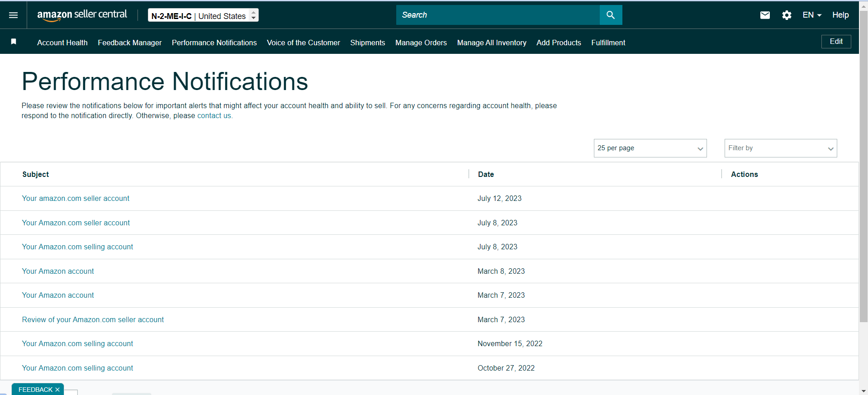Open the 25 per page dropdown
Image resolution: width=868 pixels, height=395 pixels.
tap(650, 148)
